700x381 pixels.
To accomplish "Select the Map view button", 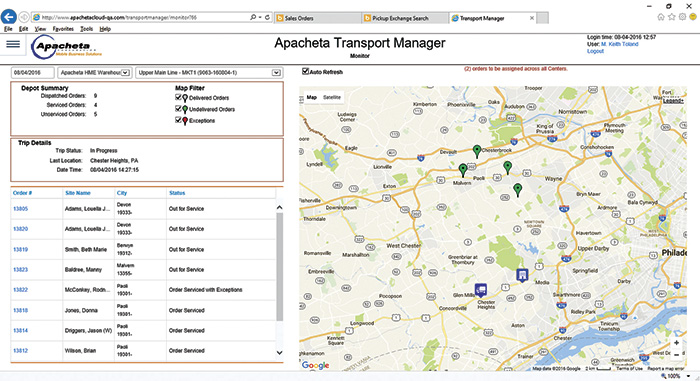I will 312,97.
